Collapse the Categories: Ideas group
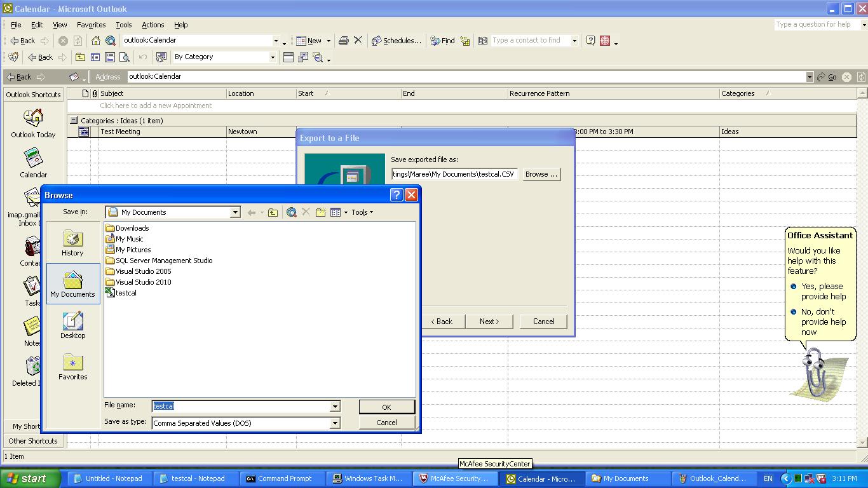Screen dimensions: 868x488 (74, 120)
